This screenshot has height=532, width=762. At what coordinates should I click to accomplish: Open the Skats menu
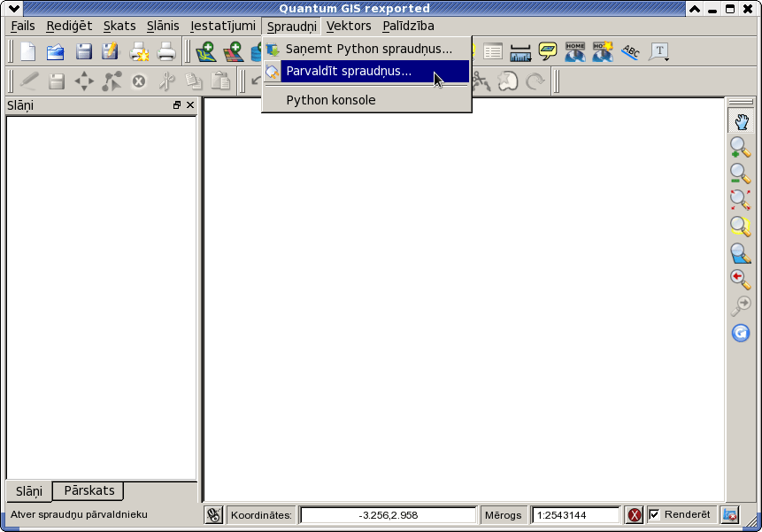(119, 26)
